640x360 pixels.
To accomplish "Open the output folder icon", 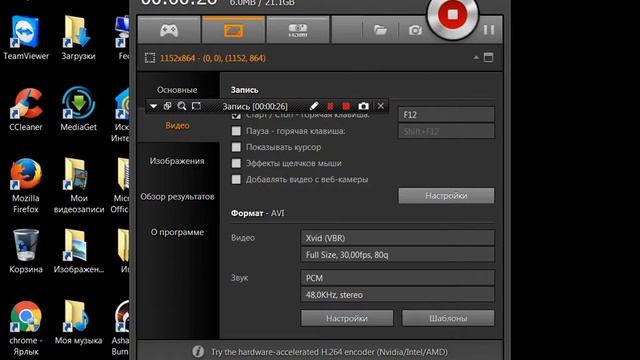I will pos(380,30).
